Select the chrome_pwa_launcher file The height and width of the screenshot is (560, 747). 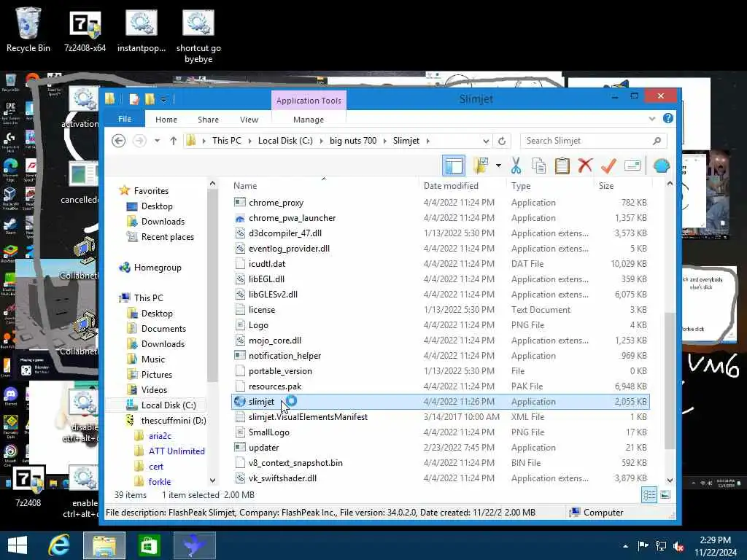click(x=292, y=217)
